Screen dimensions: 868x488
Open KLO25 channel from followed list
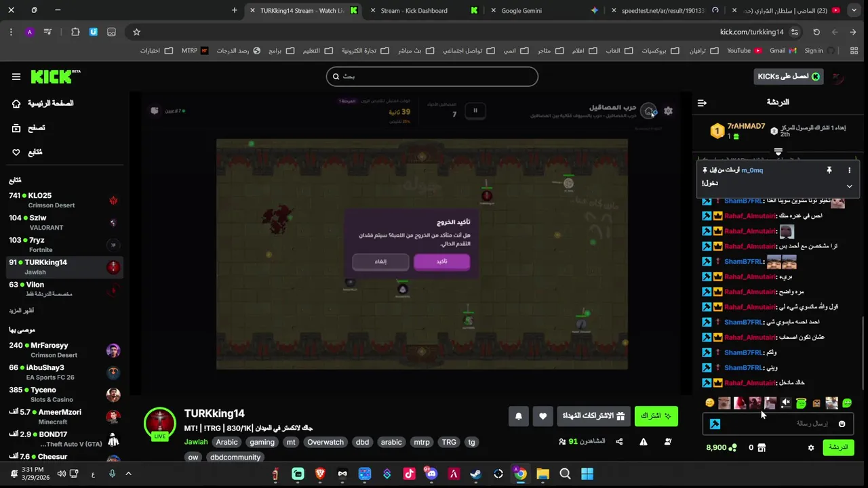(x=64, y=200)
